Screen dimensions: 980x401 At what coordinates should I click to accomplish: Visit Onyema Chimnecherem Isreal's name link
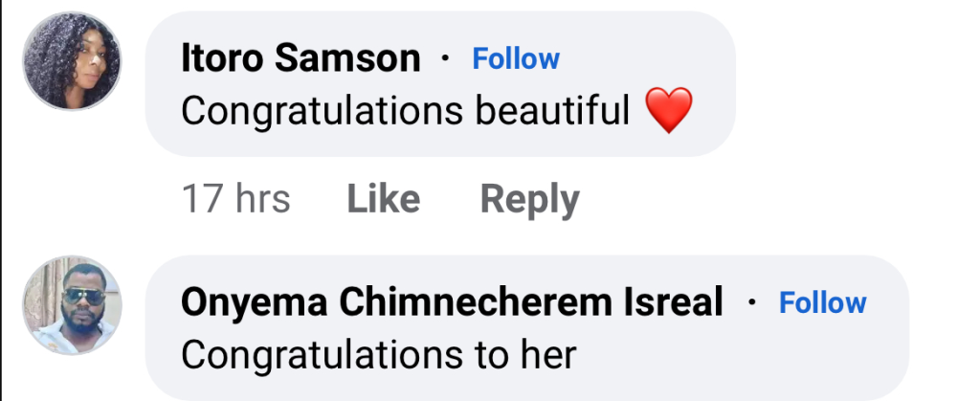(x=452, y=303)
